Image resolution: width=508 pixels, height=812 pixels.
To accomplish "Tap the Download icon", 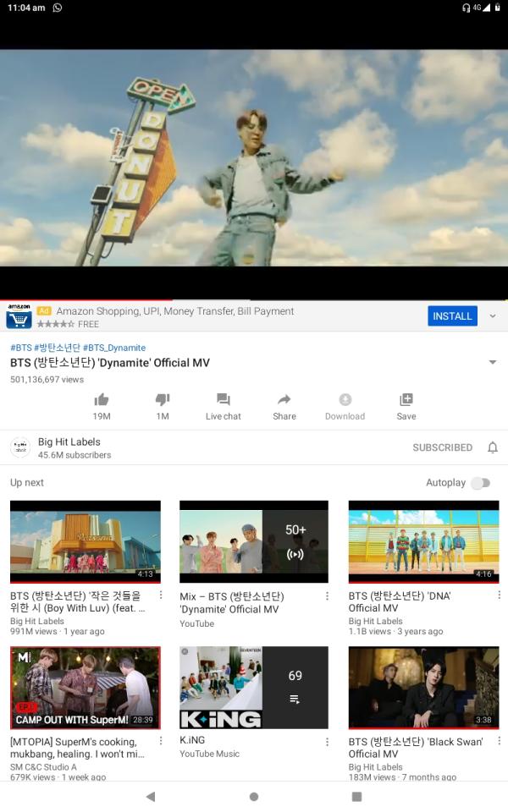I will pyautogui.click(x=345, y=399).
